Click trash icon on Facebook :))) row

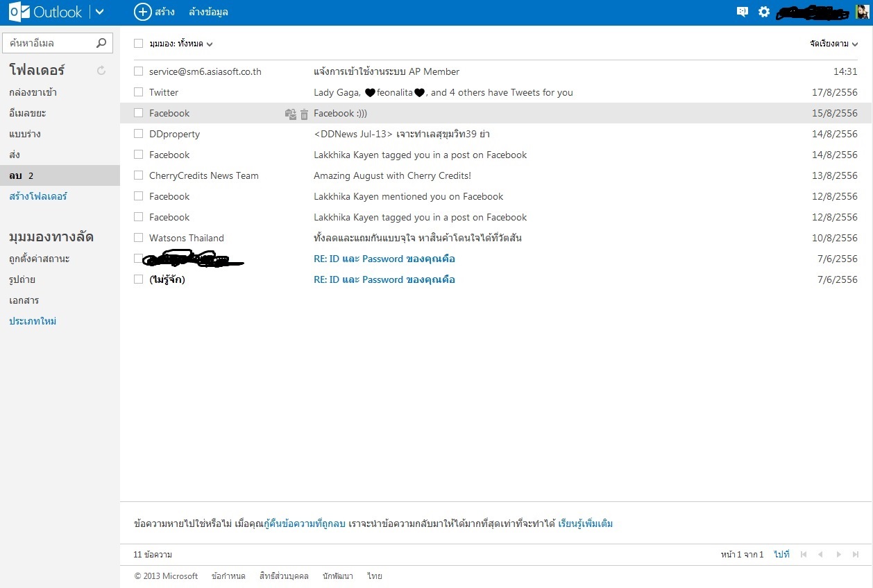[x=304, y=114]
